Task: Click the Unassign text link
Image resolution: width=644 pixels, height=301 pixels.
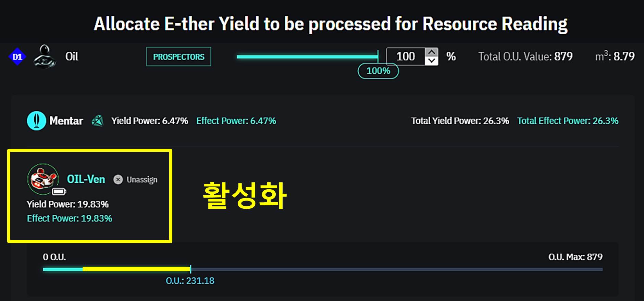Action: pos(142,180)
